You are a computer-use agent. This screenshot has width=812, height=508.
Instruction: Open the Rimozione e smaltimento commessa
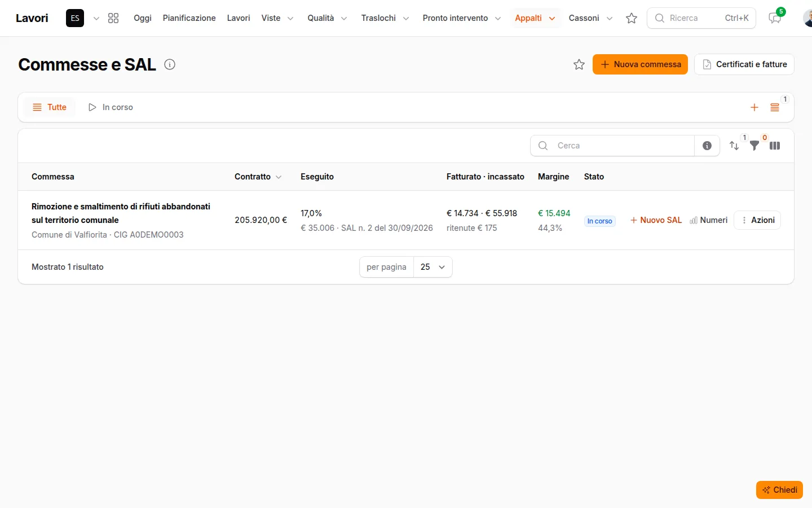click(121, 213)
